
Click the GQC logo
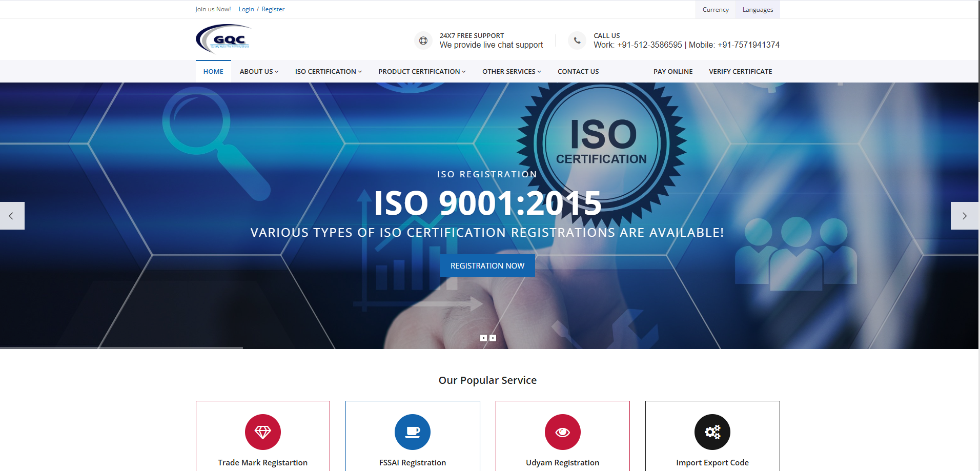coord(222,39)
